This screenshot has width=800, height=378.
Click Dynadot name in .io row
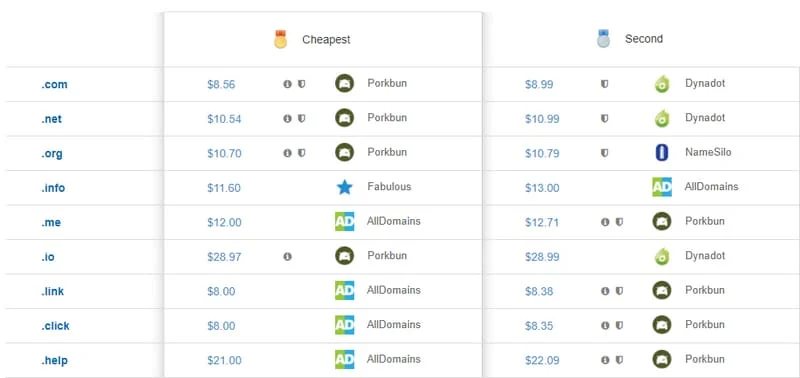click(705, 256)
